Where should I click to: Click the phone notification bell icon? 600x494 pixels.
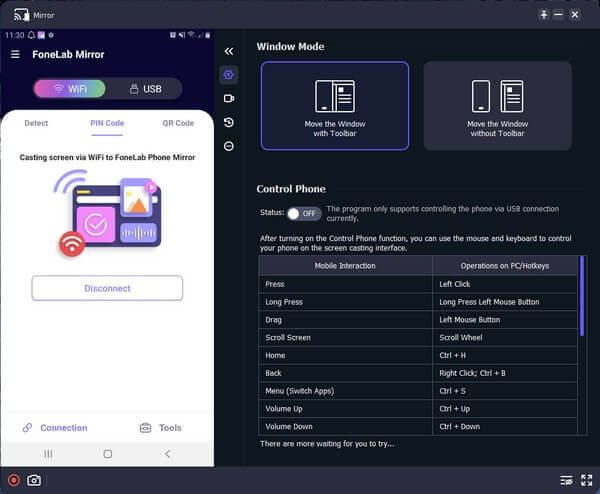click(31, 35)
